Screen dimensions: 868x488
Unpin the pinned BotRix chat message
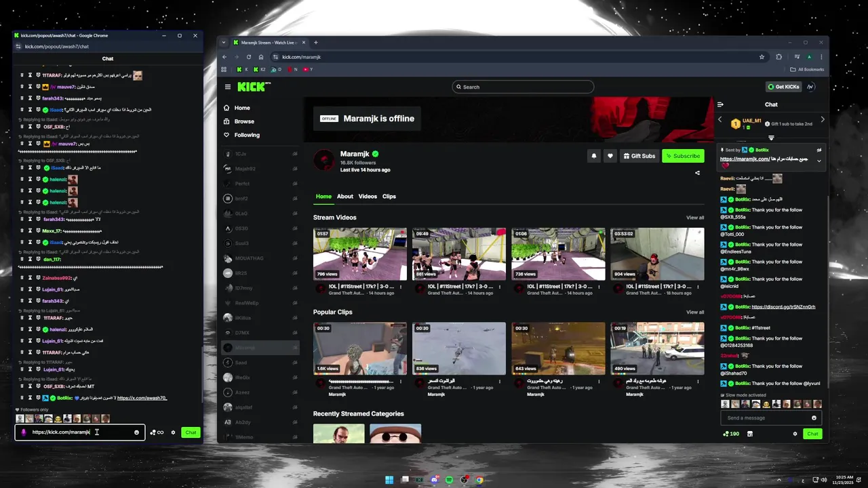point(818,150)
